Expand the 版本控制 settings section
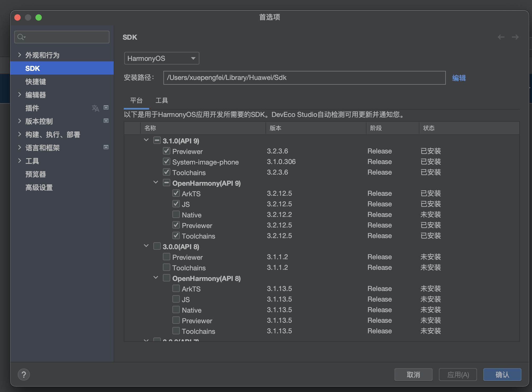The width and height of the screenshot is (532, 392). 20,121
